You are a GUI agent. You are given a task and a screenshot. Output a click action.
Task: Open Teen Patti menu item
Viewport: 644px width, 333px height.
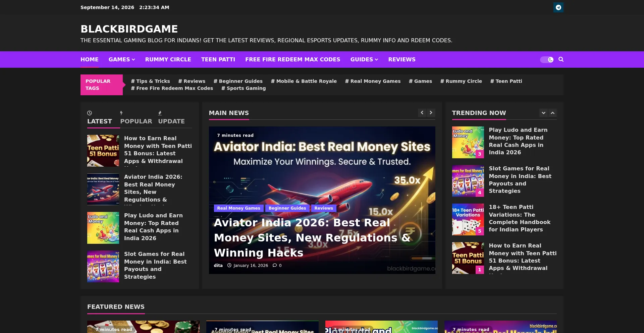218,59
